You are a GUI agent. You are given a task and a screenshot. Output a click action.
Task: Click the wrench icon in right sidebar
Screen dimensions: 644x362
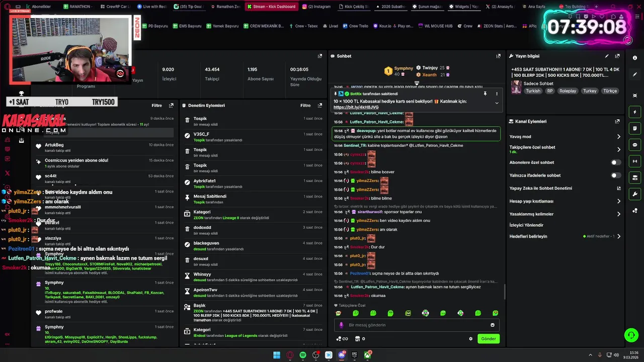click(635, 194)
